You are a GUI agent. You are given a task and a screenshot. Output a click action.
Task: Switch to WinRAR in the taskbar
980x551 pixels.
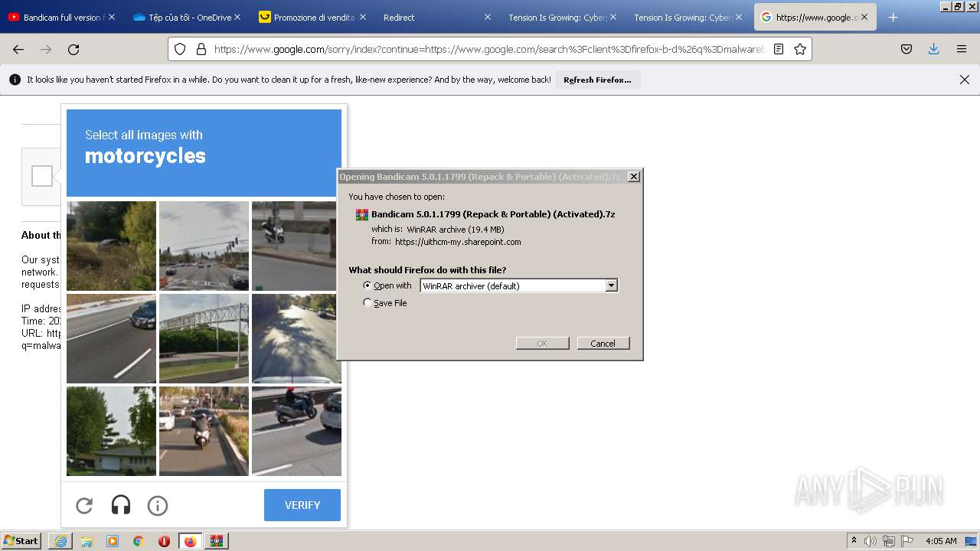pos(217,541)
